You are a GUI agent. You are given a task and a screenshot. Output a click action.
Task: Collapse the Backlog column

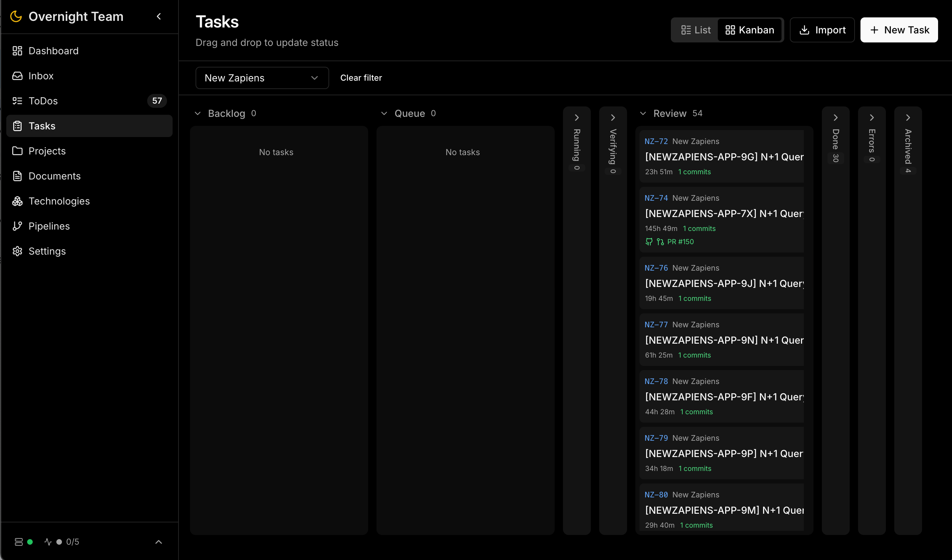[198, 113]
